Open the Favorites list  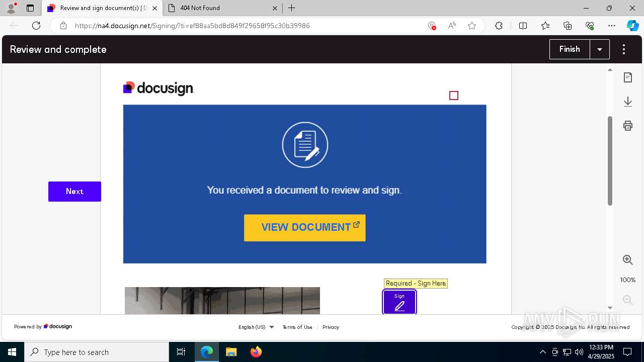point(545,26)
